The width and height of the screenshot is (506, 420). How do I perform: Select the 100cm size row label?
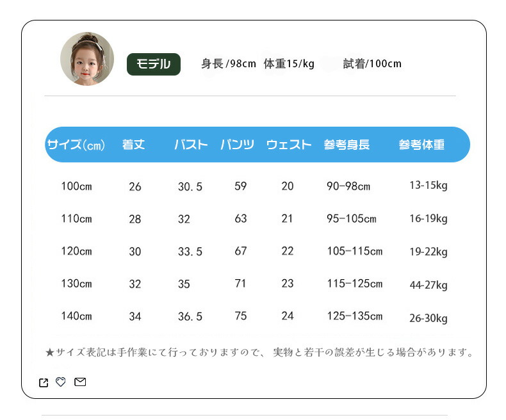point(76,186)
